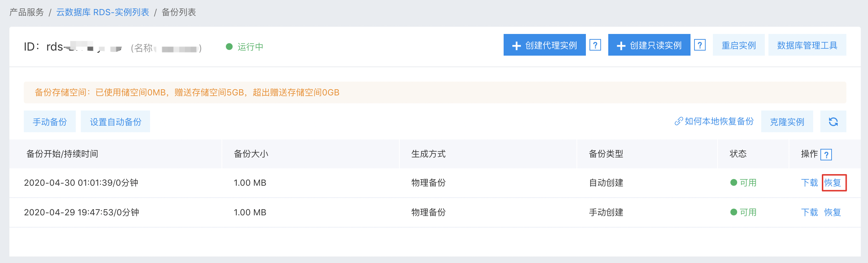Click the 备份开始/持续时间 column header
The width and height of the screenshot is (868, 263).
tap(62, 154)
